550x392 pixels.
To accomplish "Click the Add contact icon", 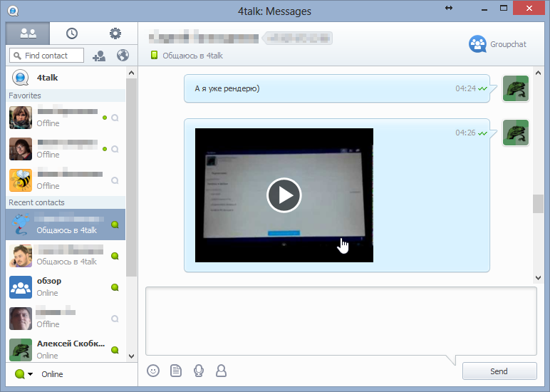I will 99,56.
